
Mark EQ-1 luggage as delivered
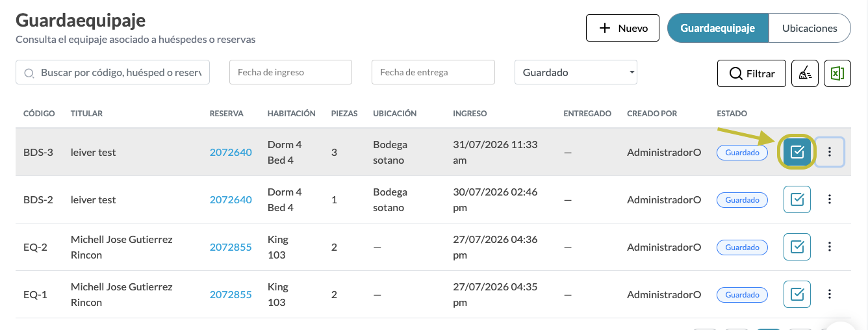coord(797,294)
